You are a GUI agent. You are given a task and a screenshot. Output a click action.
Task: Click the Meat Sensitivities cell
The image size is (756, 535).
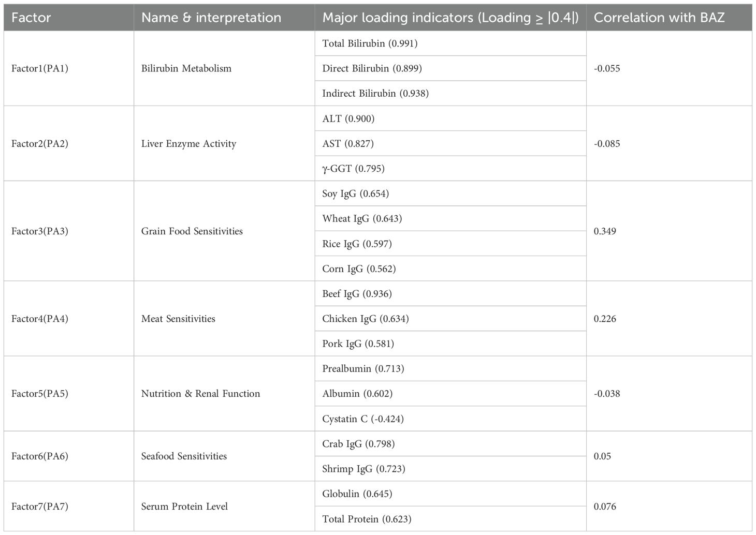[x=178, y=319]
